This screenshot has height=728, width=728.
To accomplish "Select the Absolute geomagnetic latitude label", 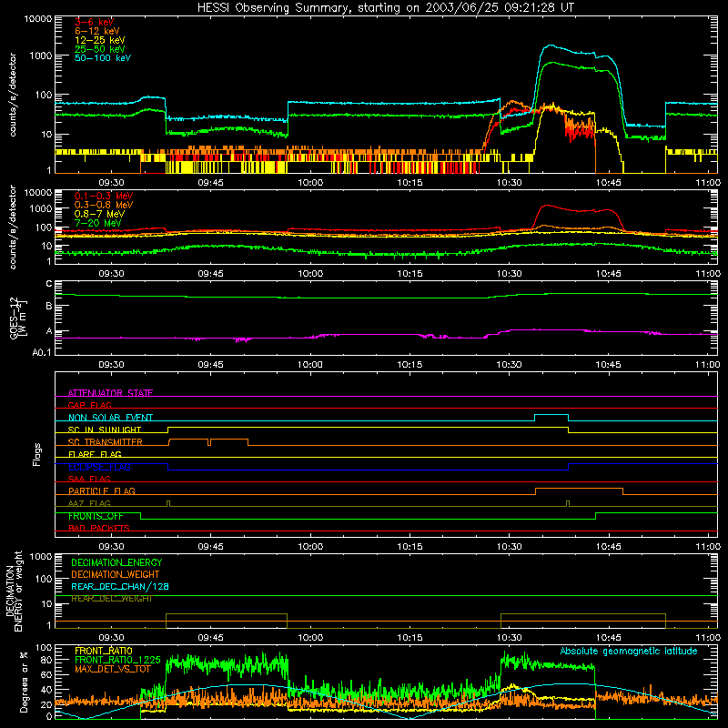I will tap(629, 652).
